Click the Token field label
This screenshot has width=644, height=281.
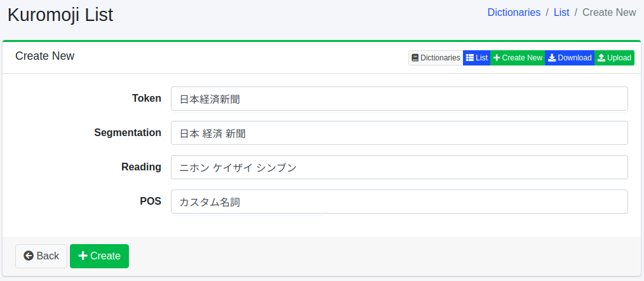click(147, 99)
